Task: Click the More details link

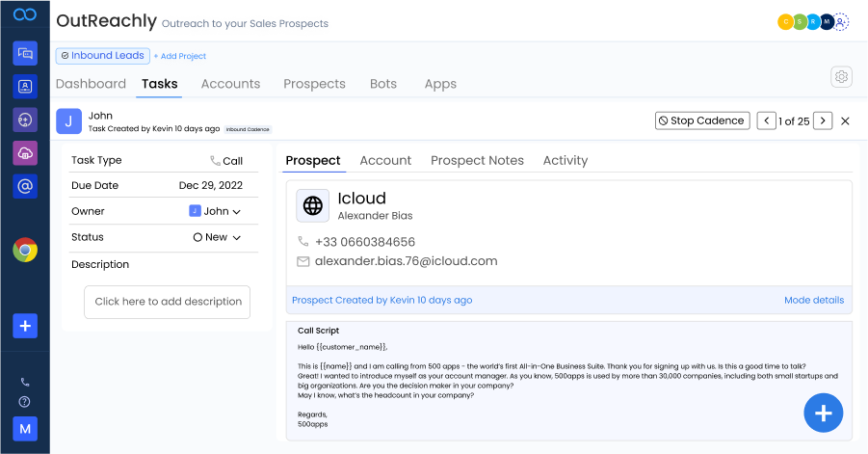Action: point(813,300)
